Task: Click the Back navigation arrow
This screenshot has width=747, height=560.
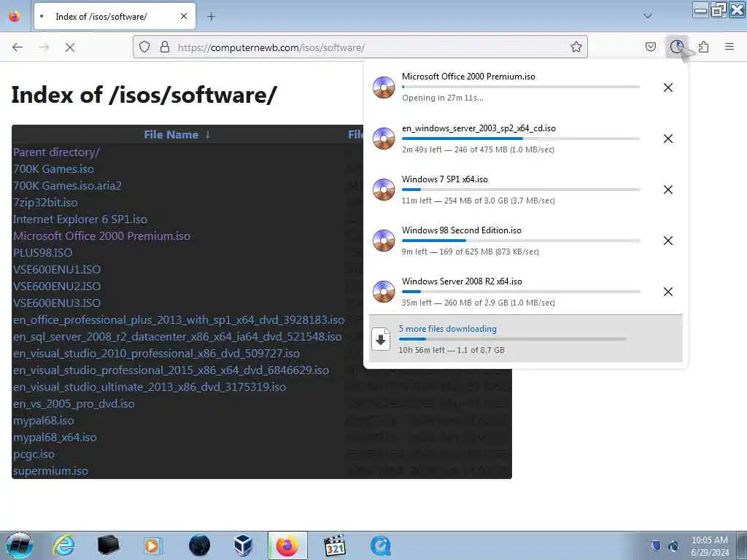Action: pos(18,47)
